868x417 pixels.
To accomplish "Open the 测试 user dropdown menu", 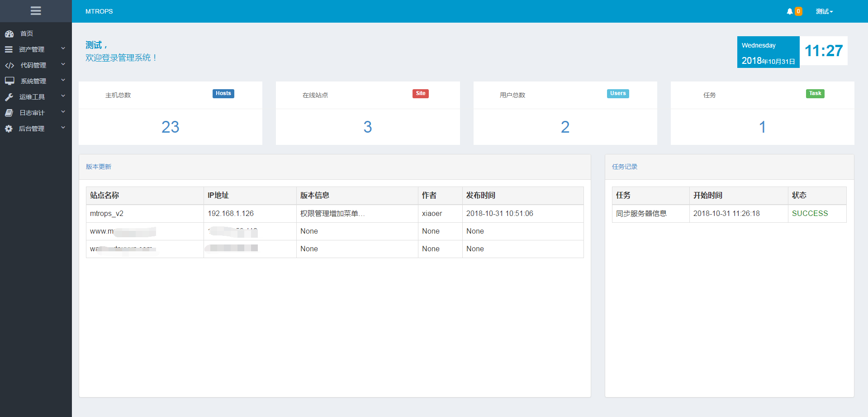I will pos(824,11).
